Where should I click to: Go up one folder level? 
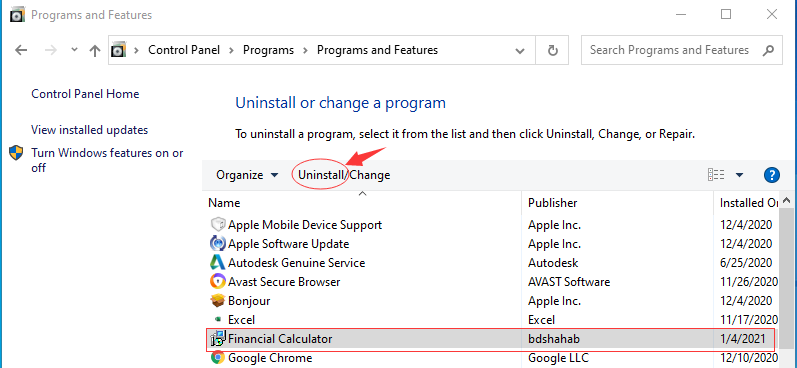pyautogui.click(x=95, y=50)
